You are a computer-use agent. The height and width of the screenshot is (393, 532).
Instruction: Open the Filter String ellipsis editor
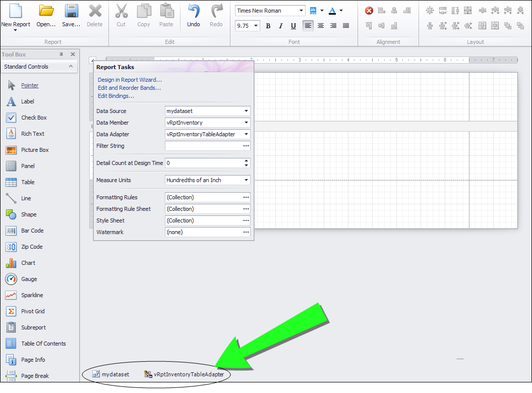246,146
